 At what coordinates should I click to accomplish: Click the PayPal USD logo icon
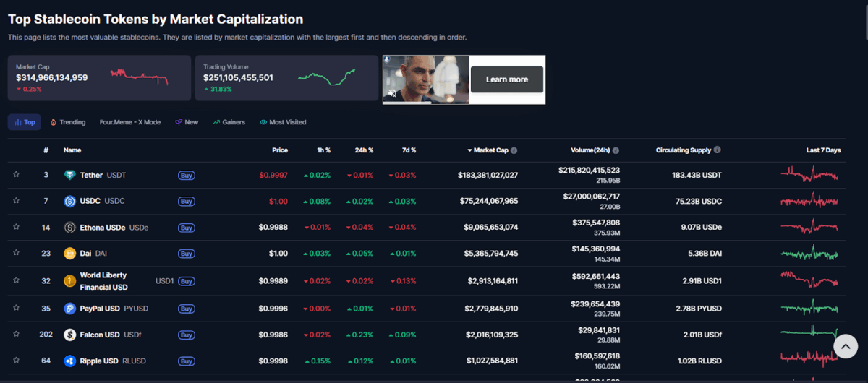(70, 309)
